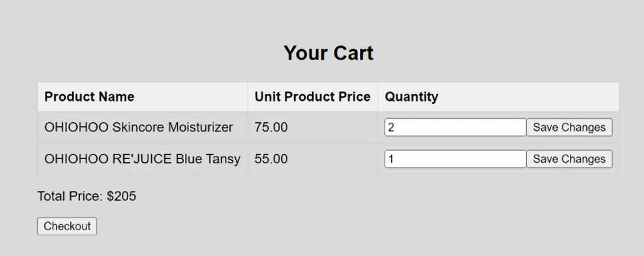The height and width of the screenshot is (256, 644).
Task: Click the Total Price label
Action: tap(70, 196)
